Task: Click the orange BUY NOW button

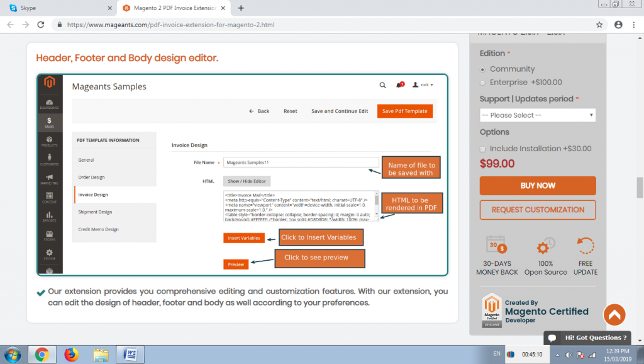Action: [538, 186]
